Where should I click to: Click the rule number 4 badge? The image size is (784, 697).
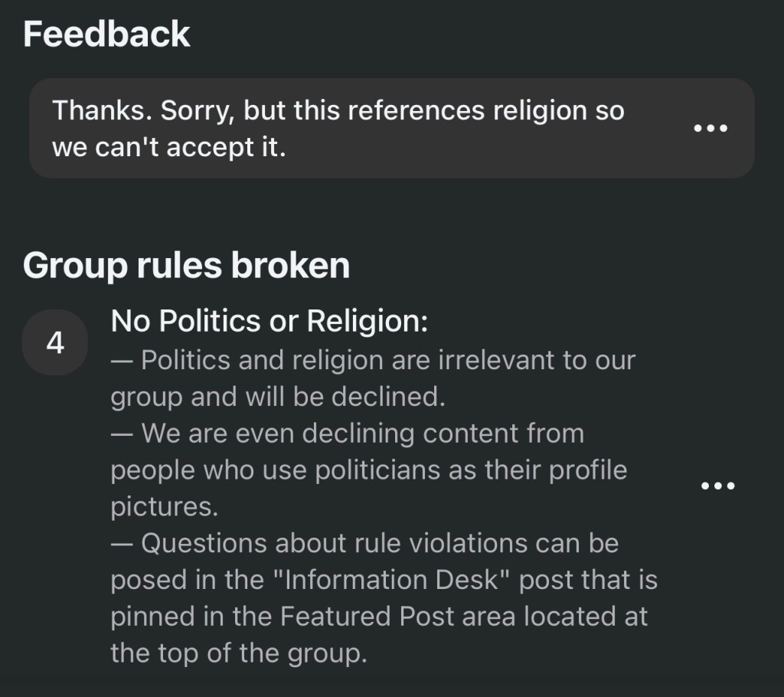coord(55,343)
